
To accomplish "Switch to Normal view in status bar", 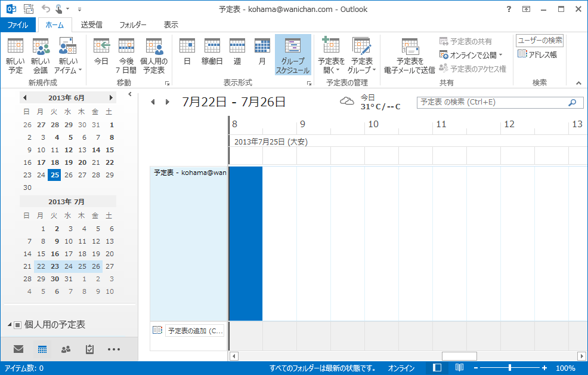I will 437,368.
